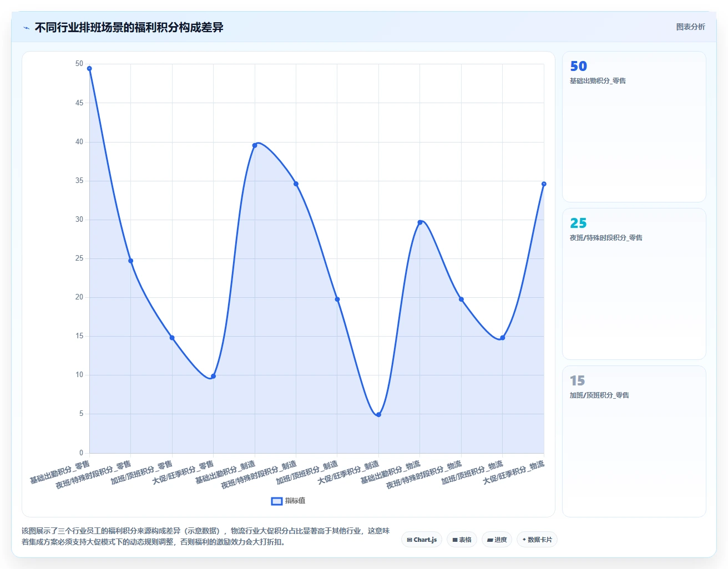The width and height of the screenshot is (728, 569).
Task: Click the 表格 tag icon
Action: 455,540
